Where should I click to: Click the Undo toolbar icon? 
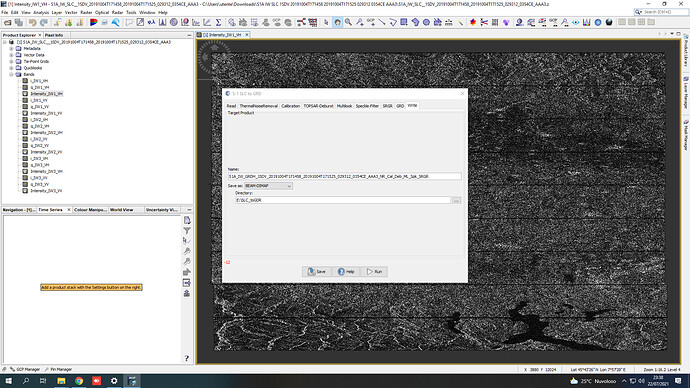point(33,22)
